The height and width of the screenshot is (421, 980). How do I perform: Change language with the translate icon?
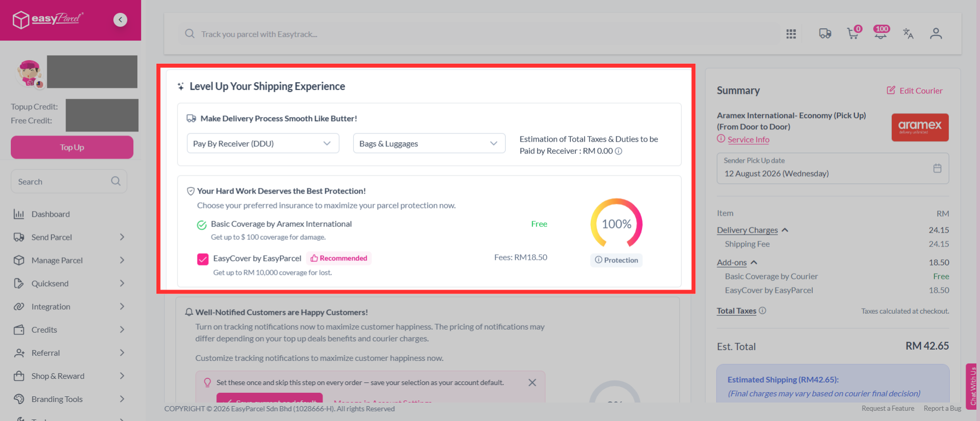908,34
